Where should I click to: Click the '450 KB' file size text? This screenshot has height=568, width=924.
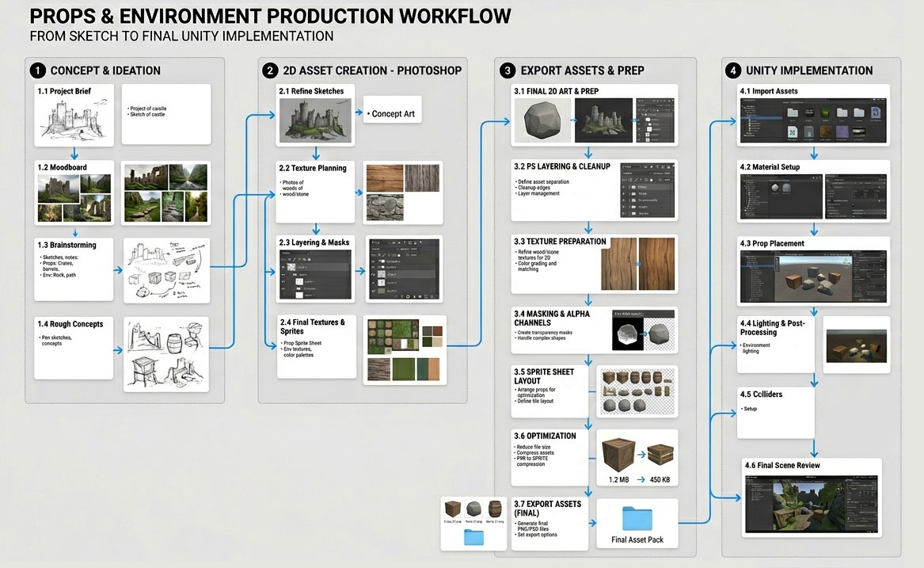tap(660, 479)
